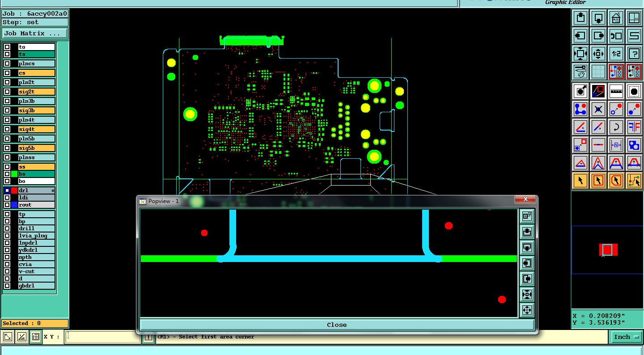Image resolution: width=644 pixels, height=355 pixels.
Task: Select the layer name ydkdrl
Action: pos(36,250)
